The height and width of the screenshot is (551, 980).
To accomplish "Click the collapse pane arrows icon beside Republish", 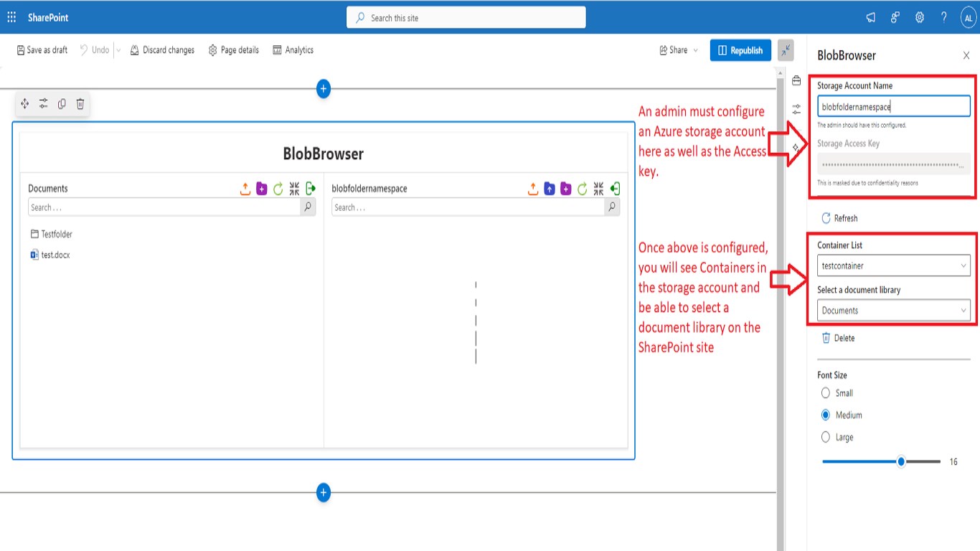I will point(786,50).
